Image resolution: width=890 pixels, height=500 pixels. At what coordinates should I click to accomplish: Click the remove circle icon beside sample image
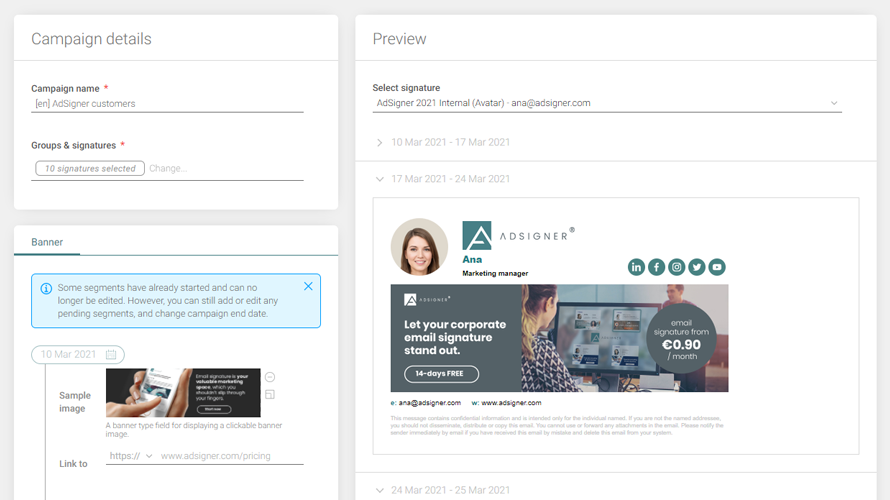[270, 377]
